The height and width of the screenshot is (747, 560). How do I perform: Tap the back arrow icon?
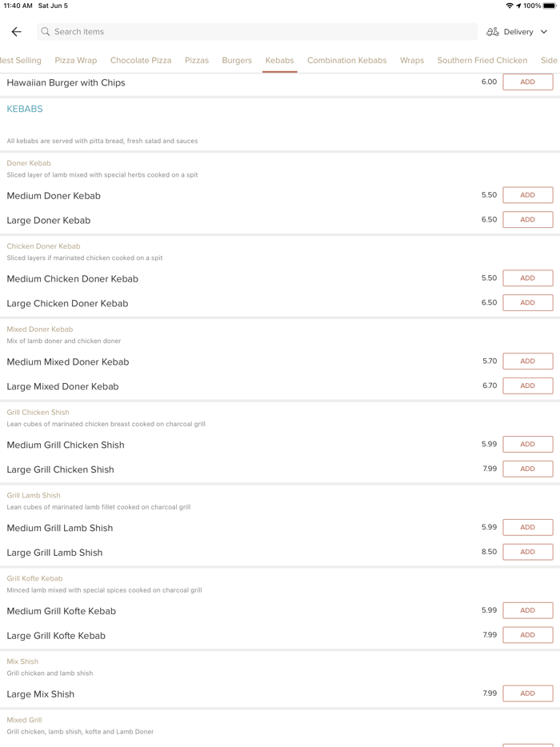click(16, 32)
